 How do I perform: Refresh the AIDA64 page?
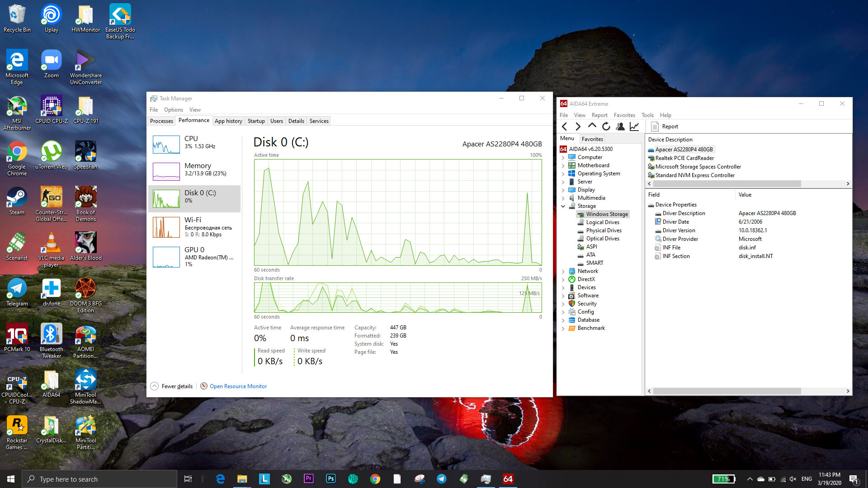pyautogui.click(x=606, y=127)
